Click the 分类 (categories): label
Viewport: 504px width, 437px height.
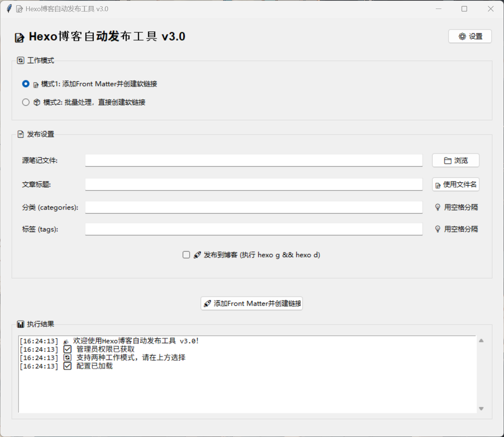click(x=50, y=207)
